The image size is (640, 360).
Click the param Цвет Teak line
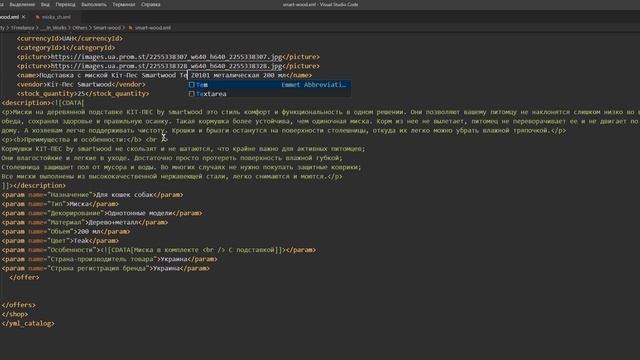point(60,240)
